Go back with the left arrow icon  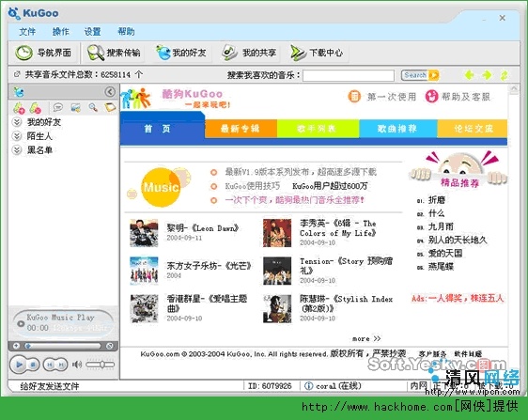pos(469,75)
